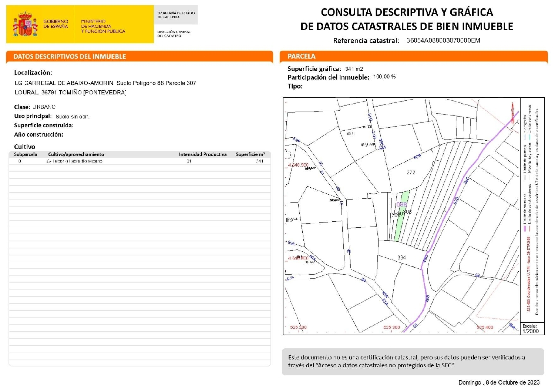This screenshot has height=392, width=555.
Task: Select cadastral reference 36054A088003070000EM
Action: (x=443, y=40)
